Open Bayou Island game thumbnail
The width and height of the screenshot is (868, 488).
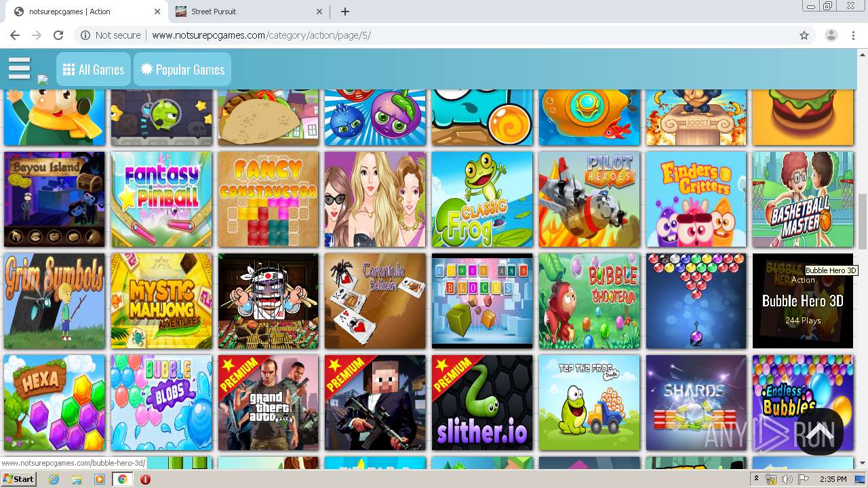54,199
